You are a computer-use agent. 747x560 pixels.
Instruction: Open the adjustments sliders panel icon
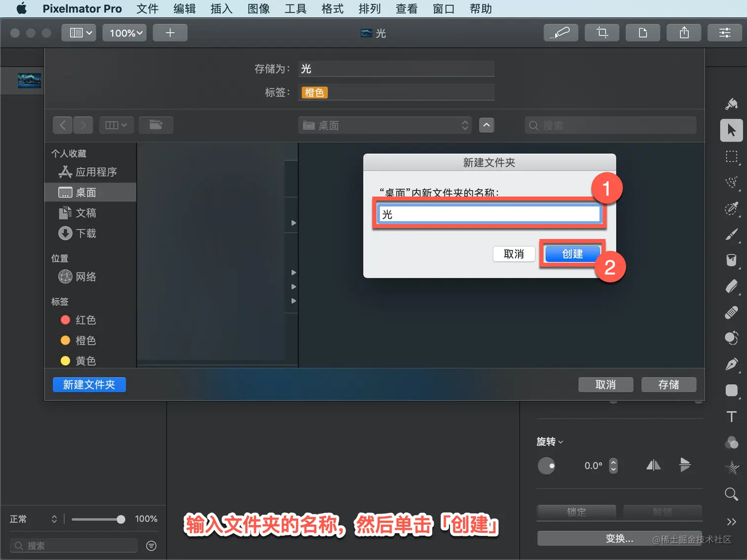(725, 33)
